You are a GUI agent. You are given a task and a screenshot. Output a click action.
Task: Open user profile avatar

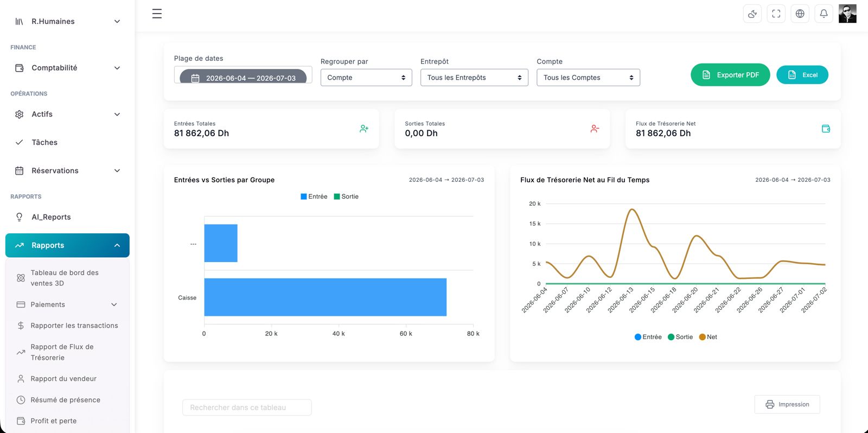point(847,14)
